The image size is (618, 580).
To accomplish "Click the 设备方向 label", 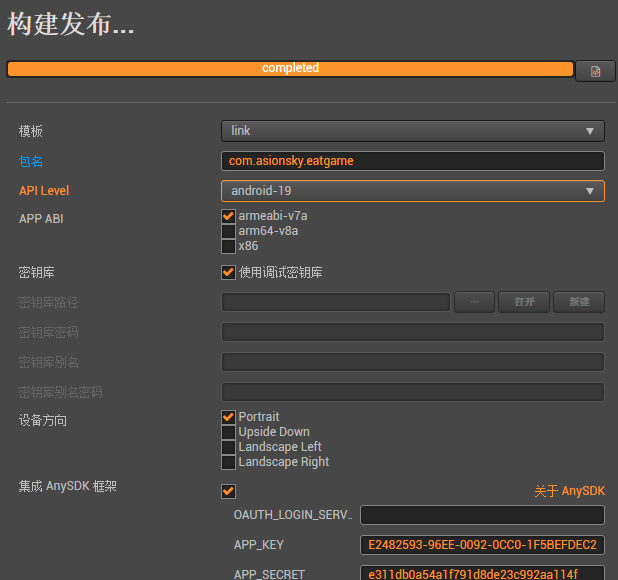I will point(43,420).
